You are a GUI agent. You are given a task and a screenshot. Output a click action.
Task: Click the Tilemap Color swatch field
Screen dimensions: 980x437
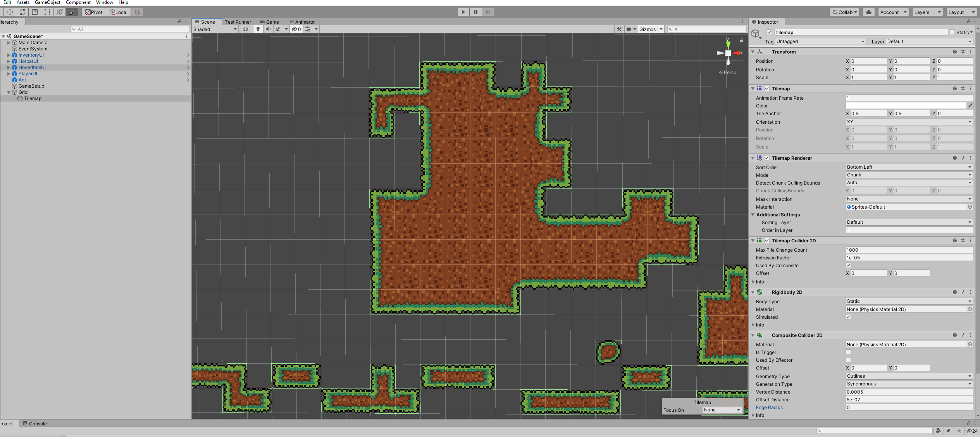click(906, 105)
